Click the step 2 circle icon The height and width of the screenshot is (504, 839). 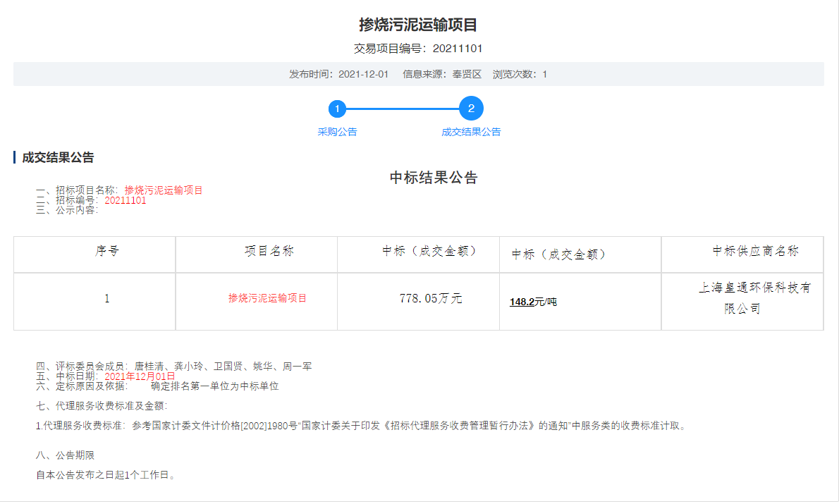(471, 109)
